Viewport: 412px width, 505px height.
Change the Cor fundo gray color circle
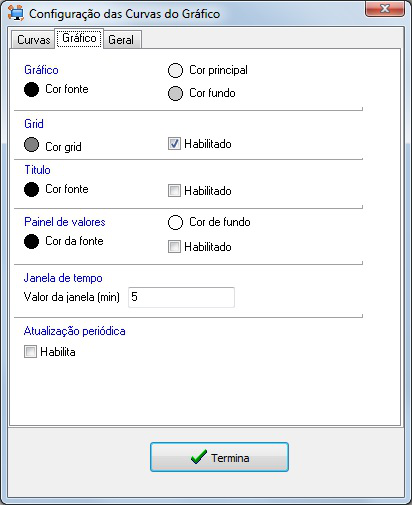click(x=175, y=93)
